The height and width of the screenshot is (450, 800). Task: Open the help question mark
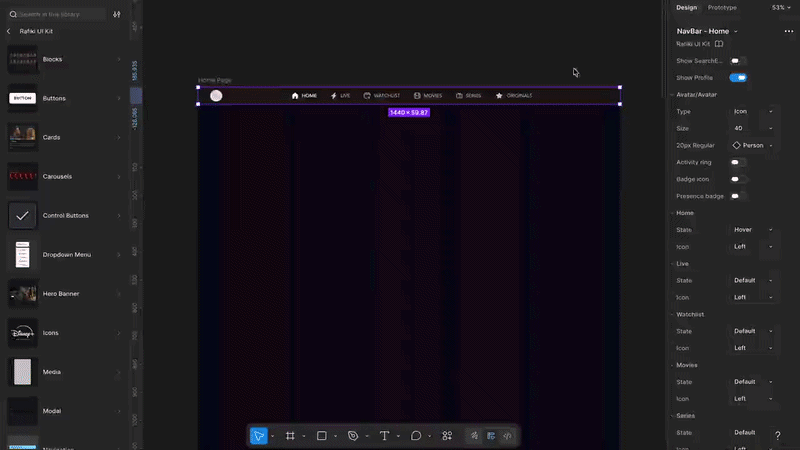click(x=778, y=435)
